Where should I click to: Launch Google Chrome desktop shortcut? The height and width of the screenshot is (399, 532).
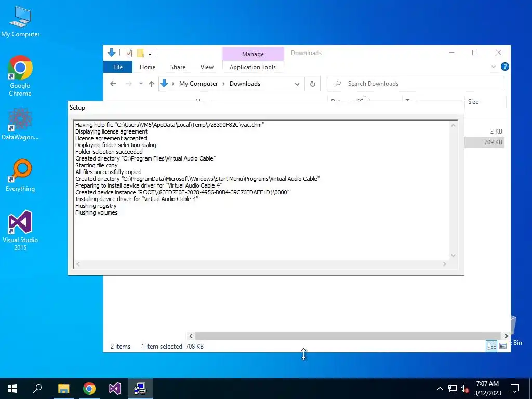point(20,75)
